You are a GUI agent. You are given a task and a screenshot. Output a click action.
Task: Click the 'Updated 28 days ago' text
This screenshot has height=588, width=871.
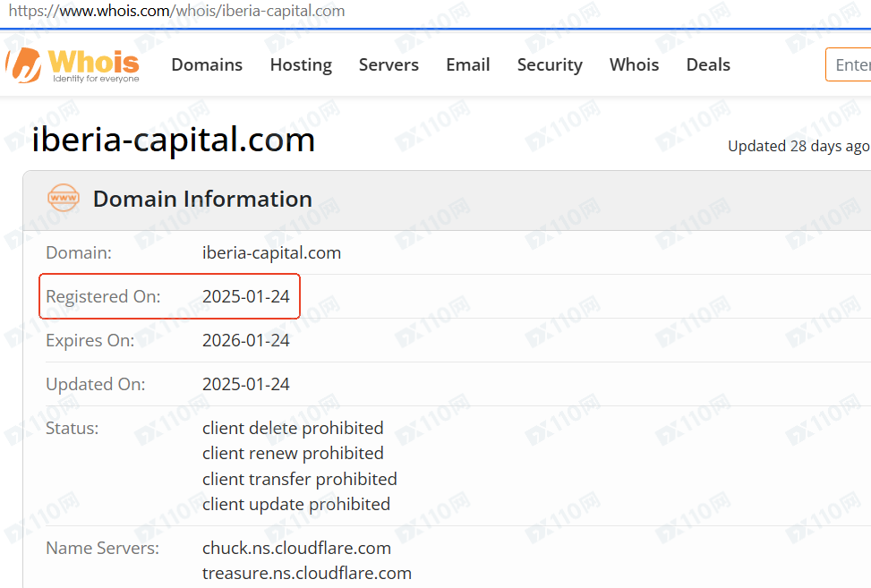798,146
